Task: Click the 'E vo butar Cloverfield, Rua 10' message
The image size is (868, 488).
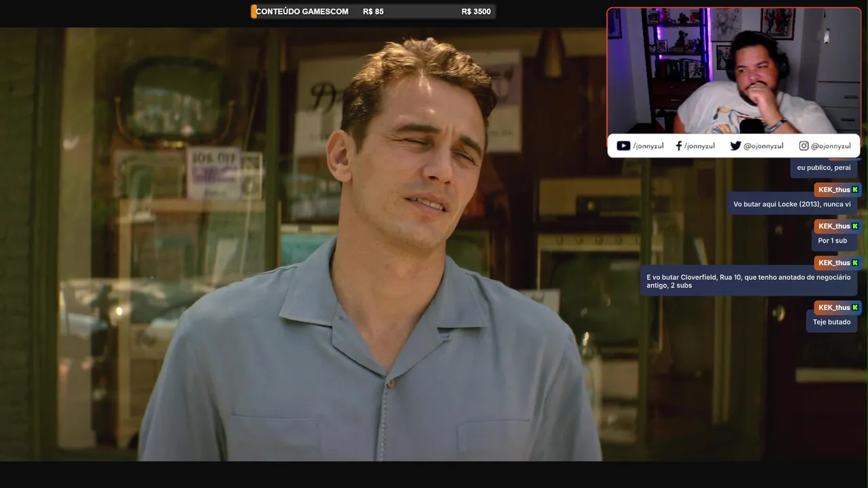Action: point(749,281)
